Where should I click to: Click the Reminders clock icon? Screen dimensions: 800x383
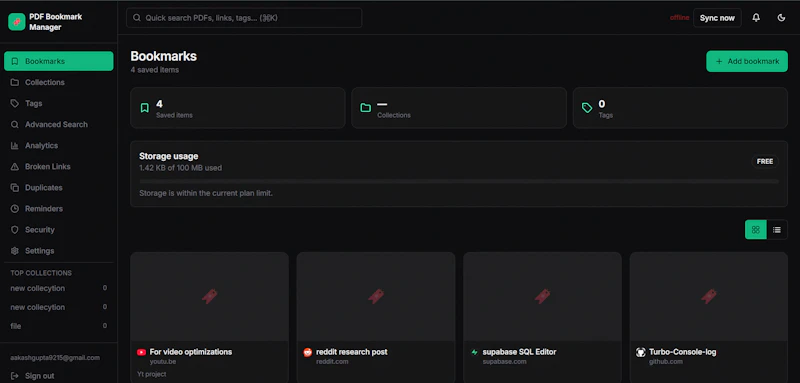coord(15,209)
